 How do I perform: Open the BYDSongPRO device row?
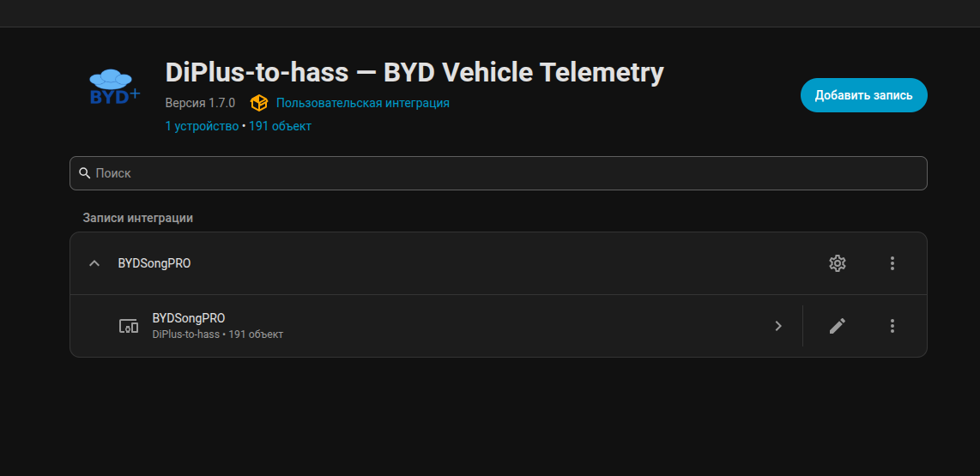coord(436,326)
